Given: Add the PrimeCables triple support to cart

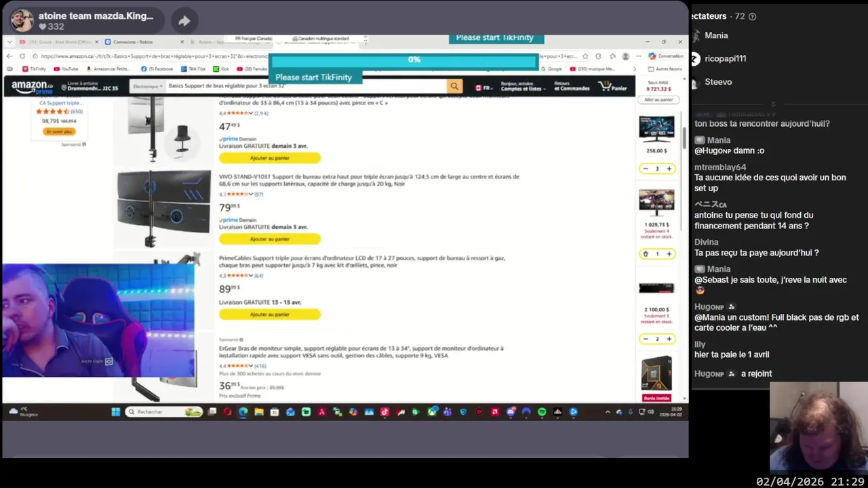Looking at the screenshot, I should pos(269,314).
